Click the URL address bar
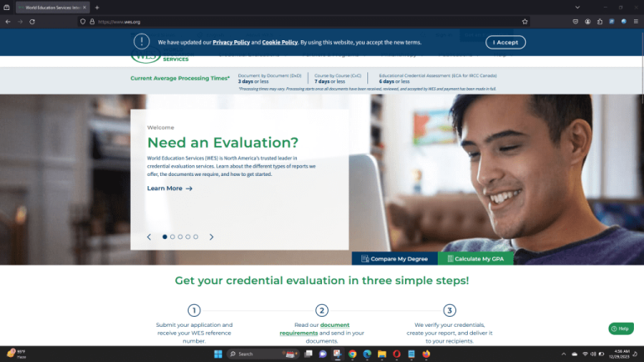Image resolution: width=644 pixels, height=362 pixels. (x=304, y=22)
